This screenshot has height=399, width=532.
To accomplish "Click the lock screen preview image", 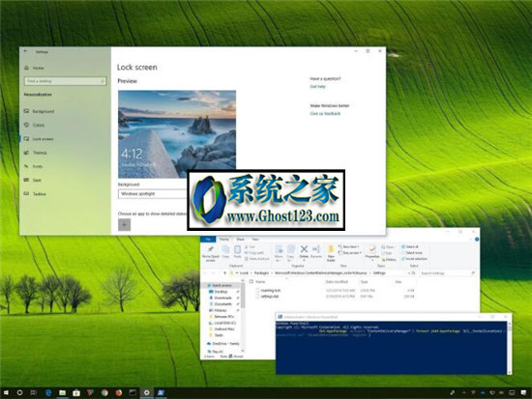I will point(177,134).
